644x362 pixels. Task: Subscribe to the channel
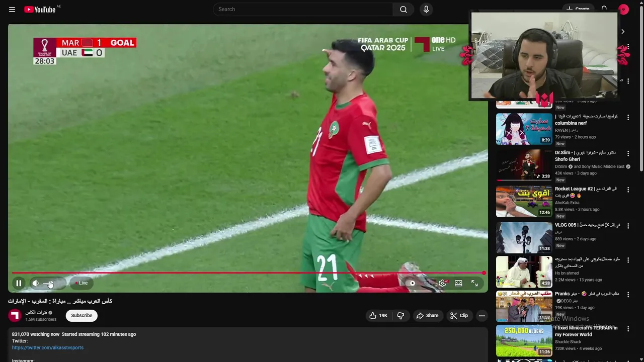[x=82, y=315]
